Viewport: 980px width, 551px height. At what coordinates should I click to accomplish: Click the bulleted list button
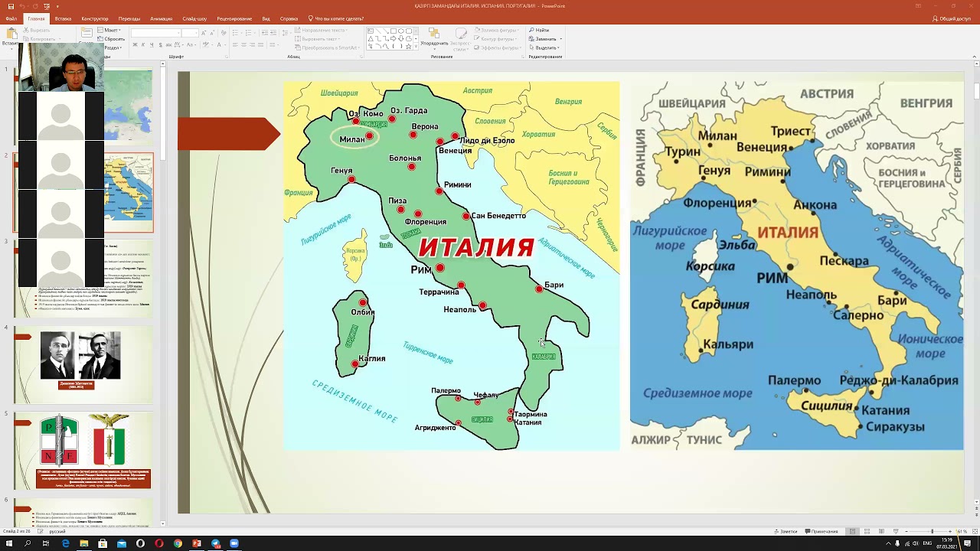click(x=235, y=33)
